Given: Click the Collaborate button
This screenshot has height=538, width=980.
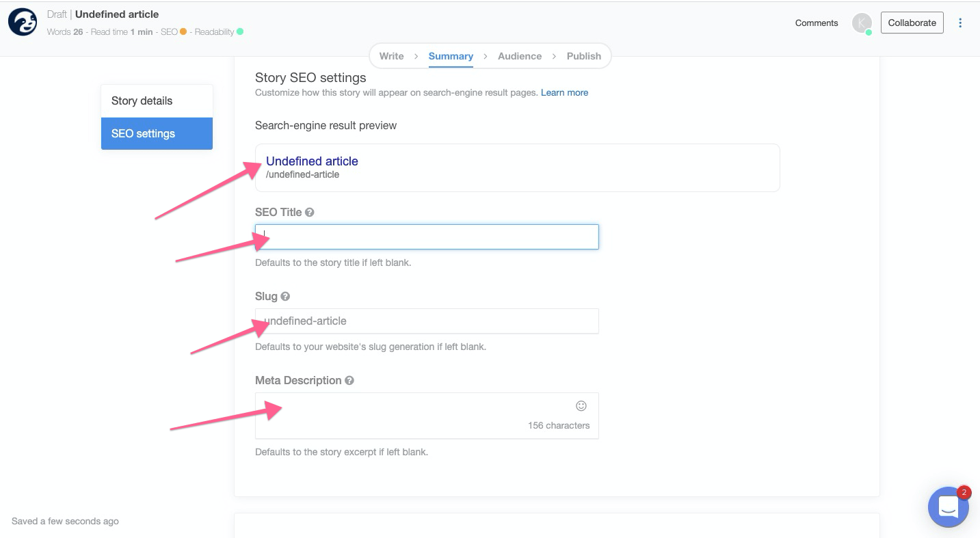Looking at the screenshot, I should tap(912, 23).
